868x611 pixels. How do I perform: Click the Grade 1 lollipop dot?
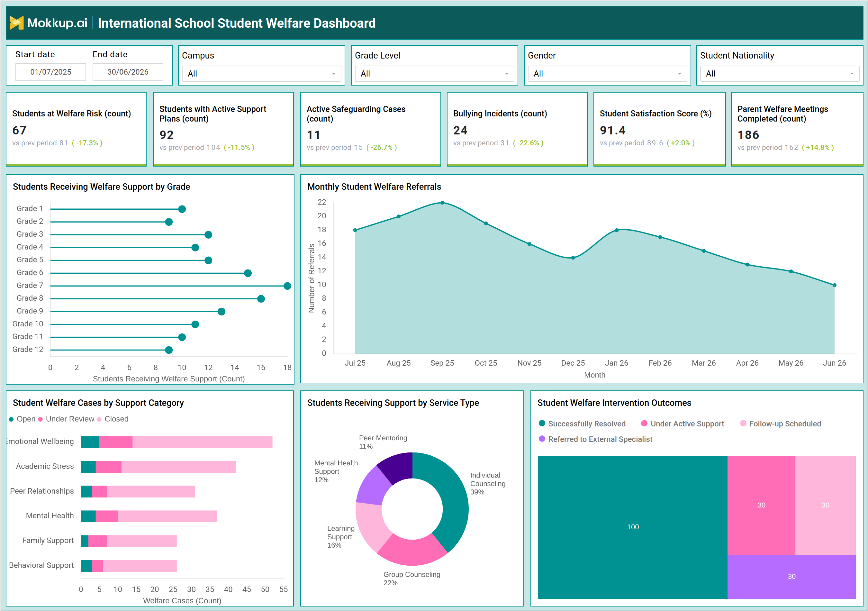click(182, 209)
